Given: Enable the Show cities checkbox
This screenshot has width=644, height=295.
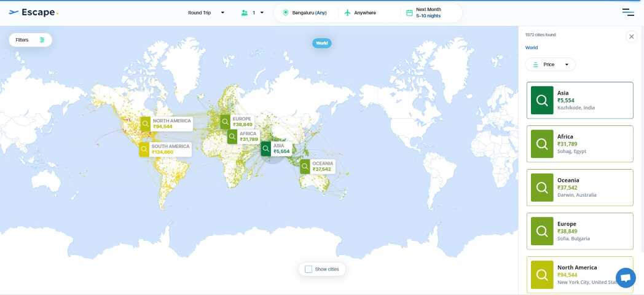Looking at the screenshot, I should pyautogui.click(x=308, y=269).
